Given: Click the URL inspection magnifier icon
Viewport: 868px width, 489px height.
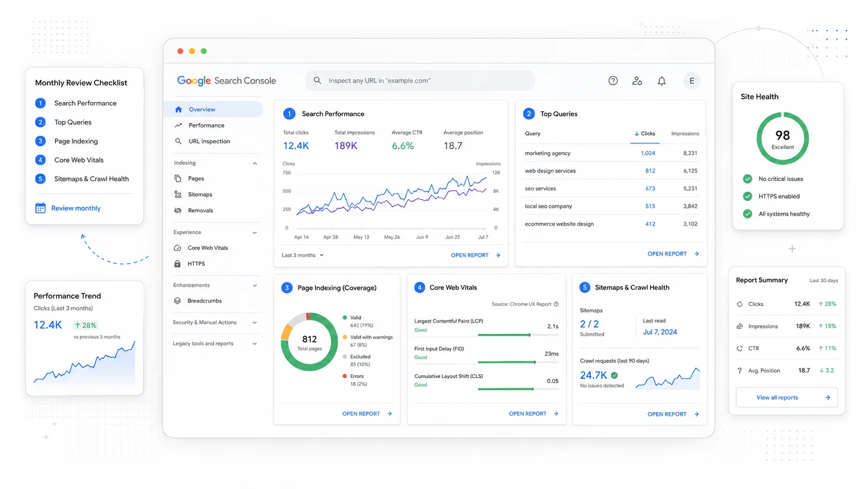Looking at the screenshot, I should 178,141.
